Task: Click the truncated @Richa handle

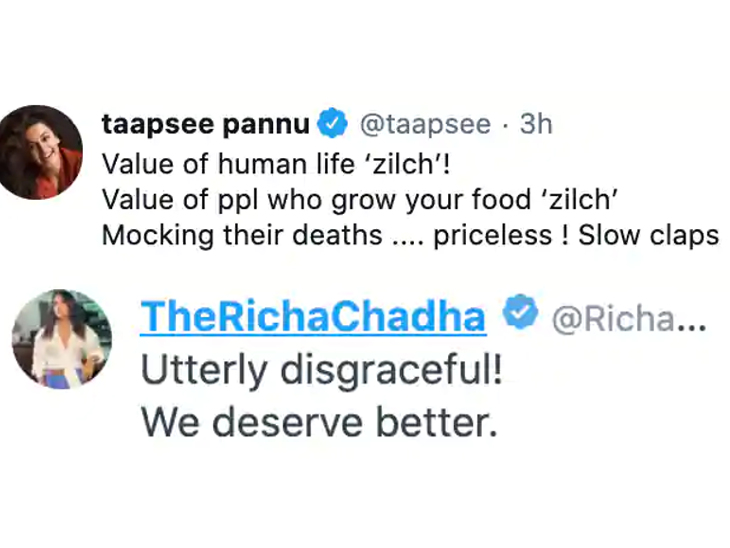Action: (629, 319)
